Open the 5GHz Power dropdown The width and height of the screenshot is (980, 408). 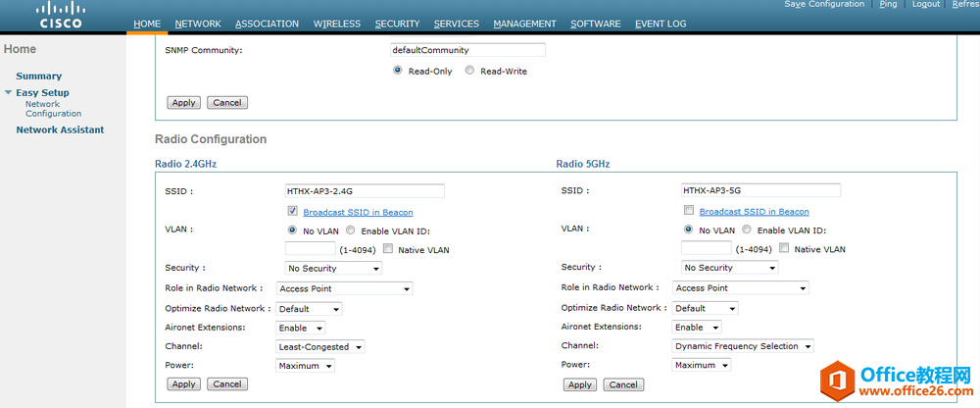point(702,365)
